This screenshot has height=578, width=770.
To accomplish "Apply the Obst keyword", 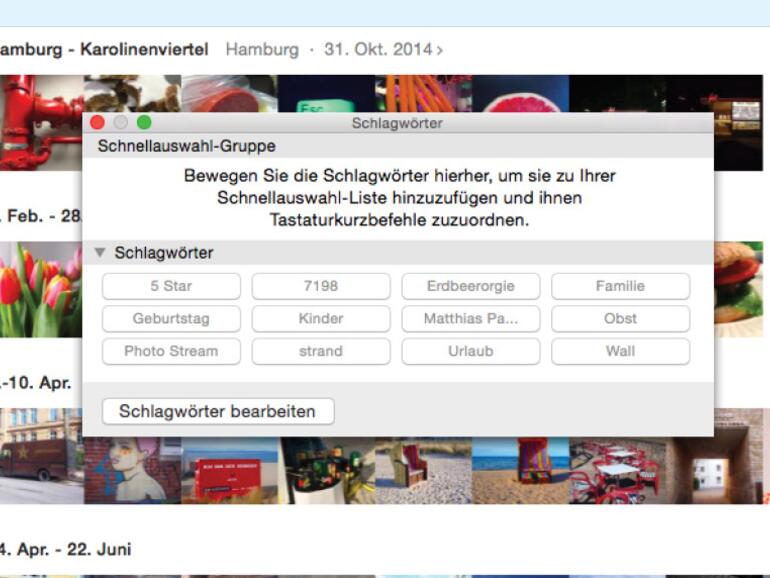I will pos(621,319).
